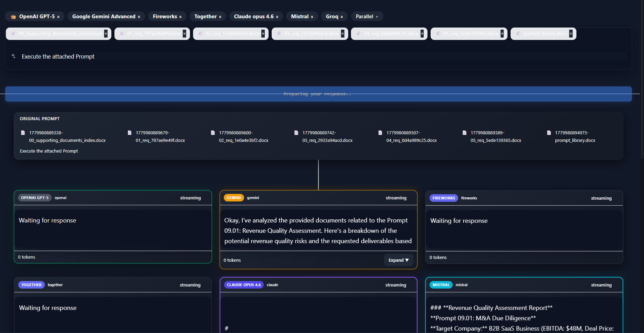Click file name 1779980889600-02_req_1e0a4e3bf2.docx
The height and width of the screenshot is (333, 644).
244,136
